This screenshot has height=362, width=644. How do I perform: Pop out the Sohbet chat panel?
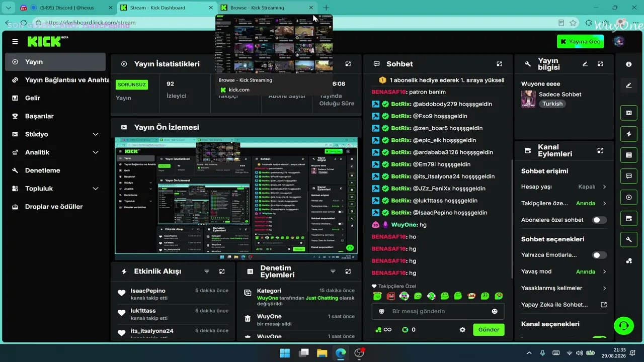coord(499,64)
